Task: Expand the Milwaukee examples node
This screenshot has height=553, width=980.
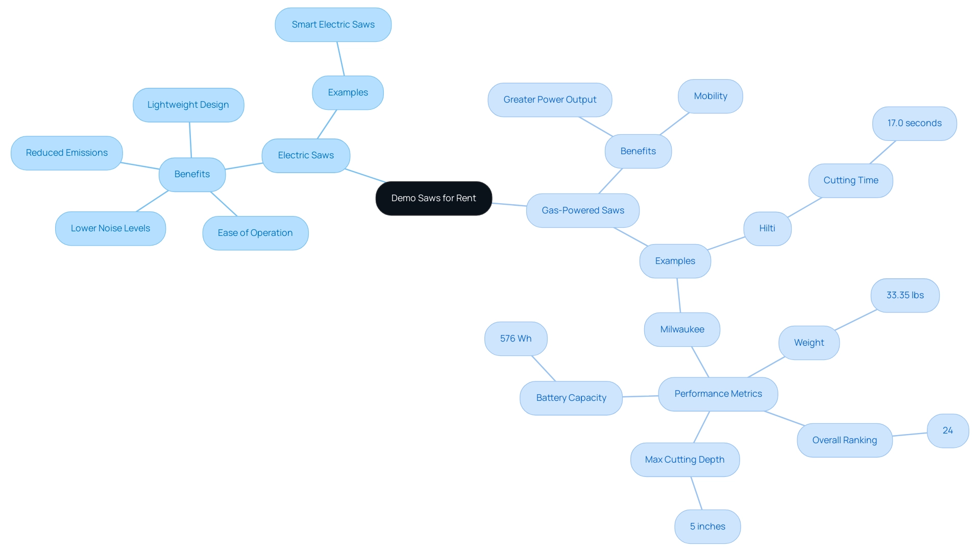Action: click(683, 329)
